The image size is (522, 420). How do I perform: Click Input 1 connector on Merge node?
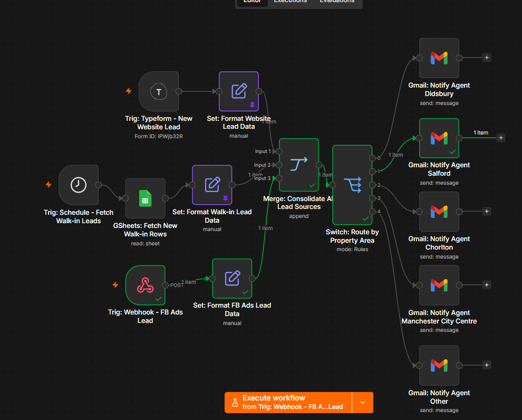tap(279, 151)
